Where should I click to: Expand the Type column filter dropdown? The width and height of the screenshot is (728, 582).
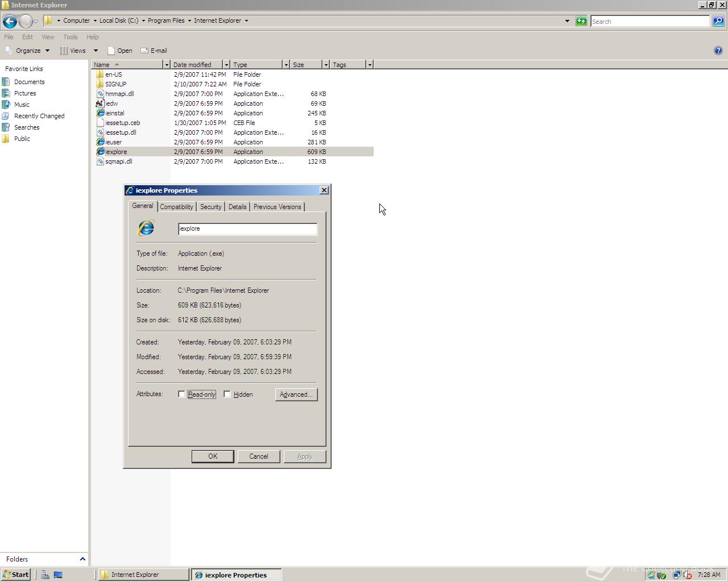[x=286, y=65]
